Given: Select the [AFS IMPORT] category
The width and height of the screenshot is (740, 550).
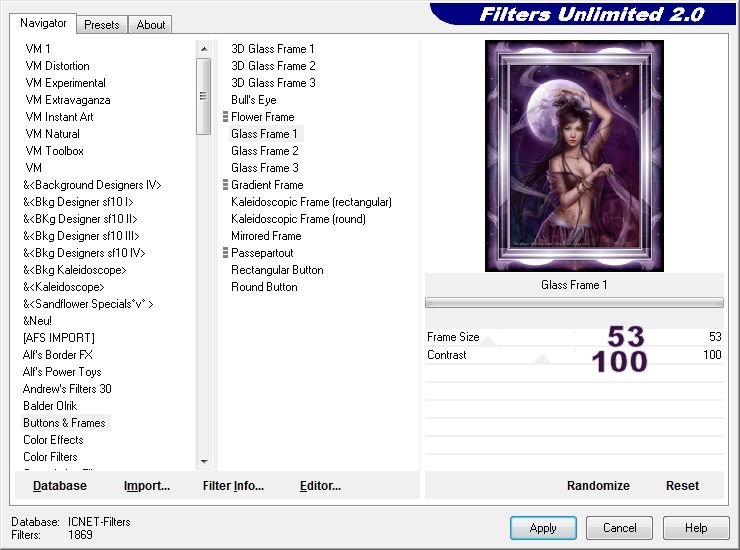Looking at the screenshot, I should tap(59, 338).
